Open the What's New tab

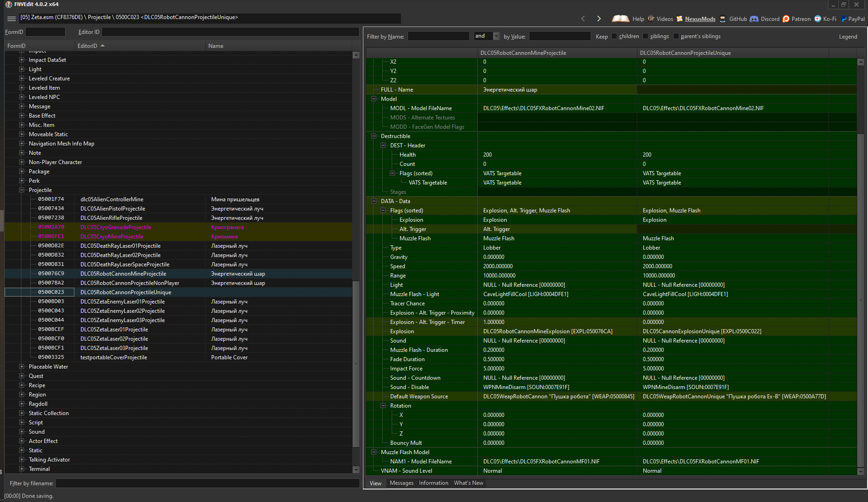468,483
